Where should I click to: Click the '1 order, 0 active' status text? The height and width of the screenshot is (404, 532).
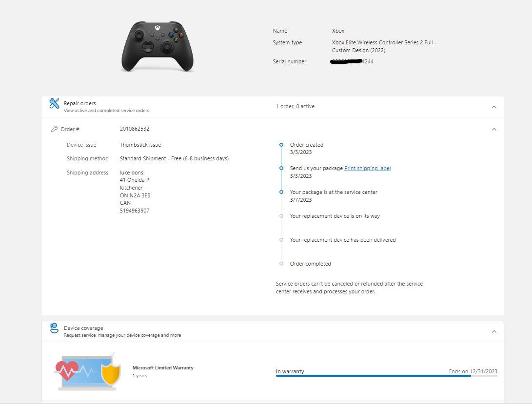coord(295,107)
